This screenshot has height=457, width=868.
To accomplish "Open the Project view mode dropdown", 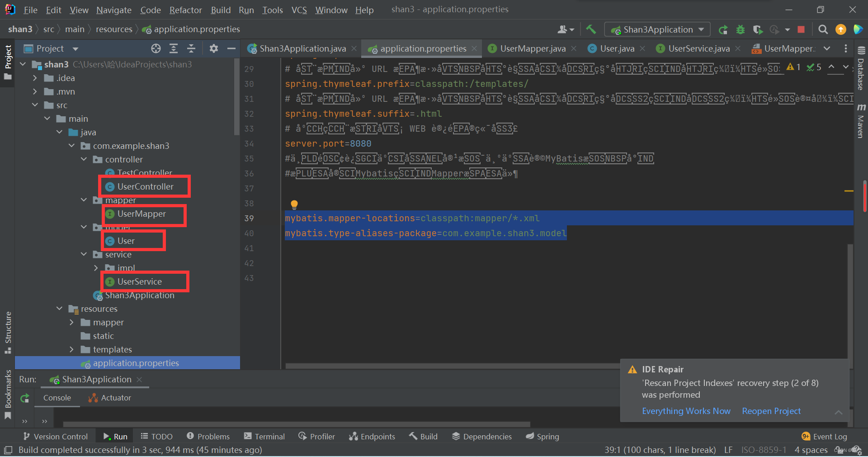I will point(75,48).
